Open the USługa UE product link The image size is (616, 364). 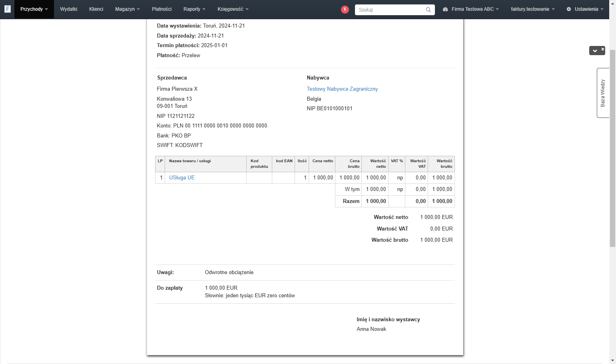click(x=182, y=178)
